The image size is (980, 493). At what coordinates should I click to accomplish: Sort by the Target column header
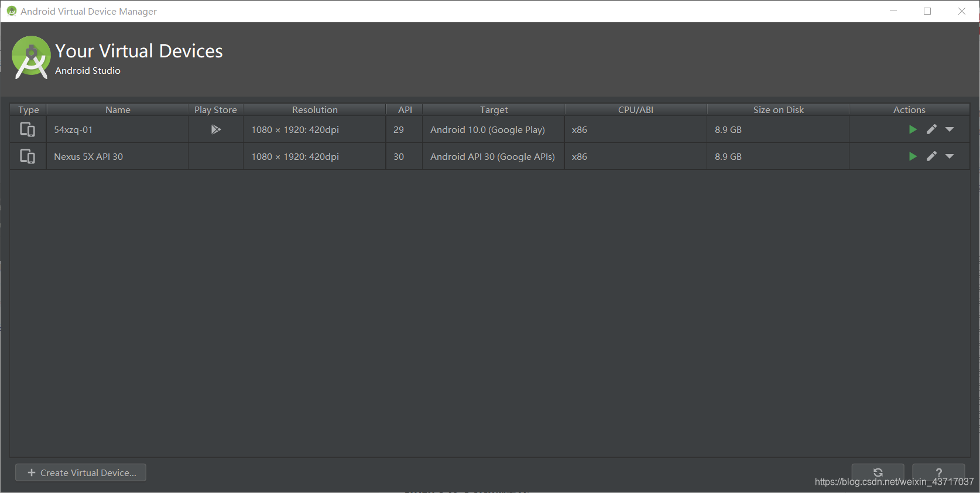(x=494, y=109)
